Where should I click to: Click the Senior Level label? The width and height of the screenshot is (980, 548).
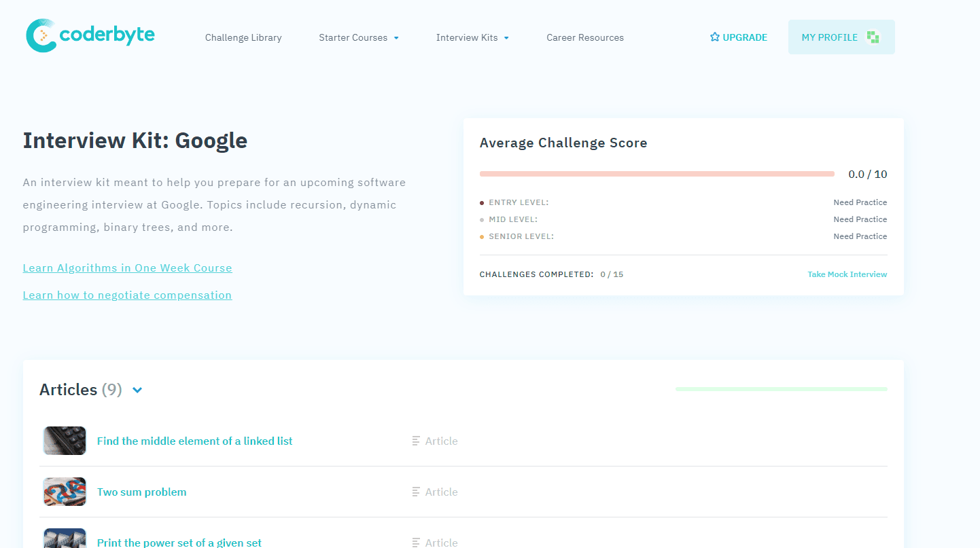521,236
